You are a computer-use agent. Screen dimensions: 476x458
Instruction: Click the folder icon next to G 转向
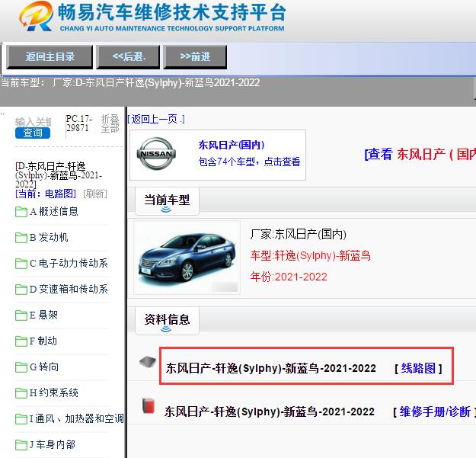[x=21, y=367]
